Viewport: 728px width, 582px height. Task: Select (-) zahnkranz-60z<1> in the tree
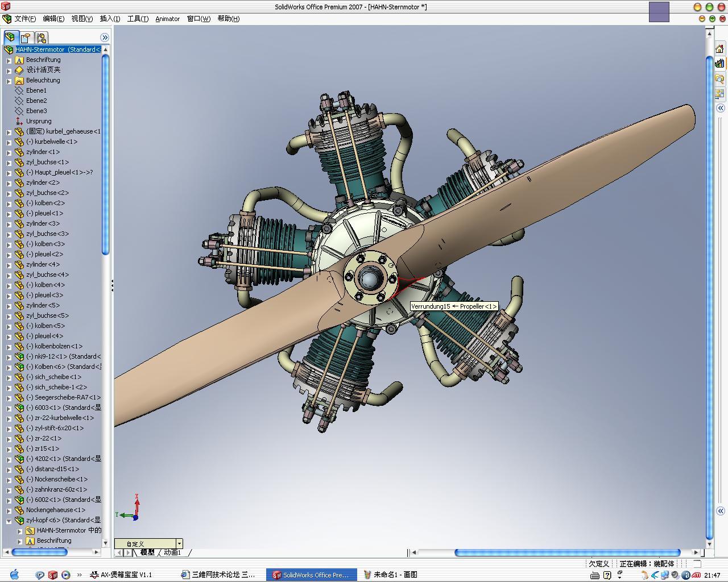pyautogui.click(x=57, y=489)
